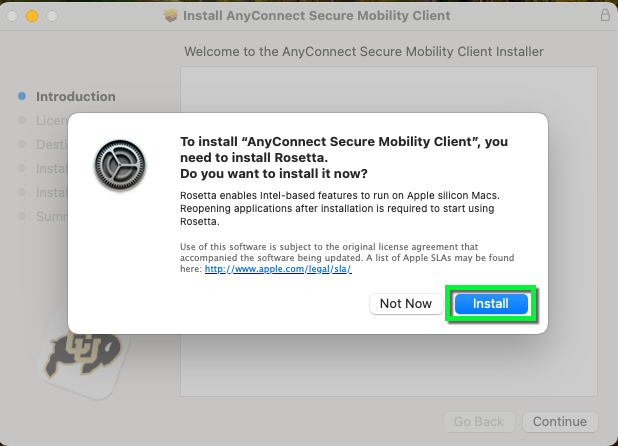Image resolution: width=618 pixels, height=446 pixels.
Task: Click the package icon beside window title
Action: pyautogui.click(x=170, y=16)
